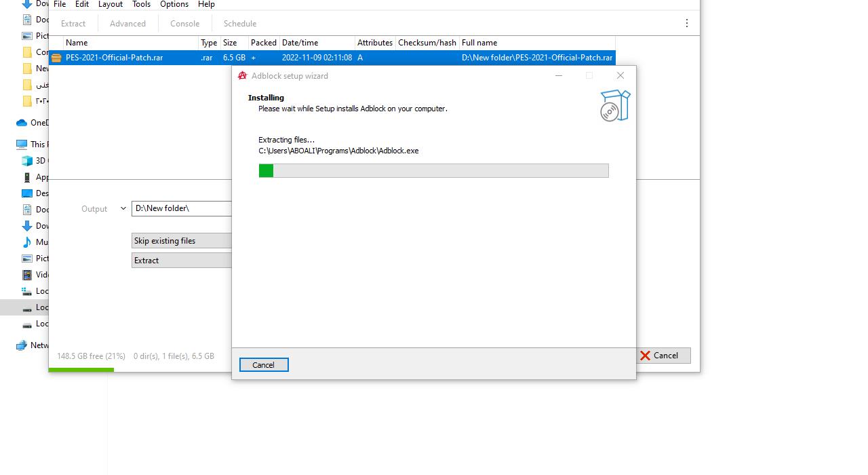
Task: Open the Options menu
Action: (x=174, y=4)
